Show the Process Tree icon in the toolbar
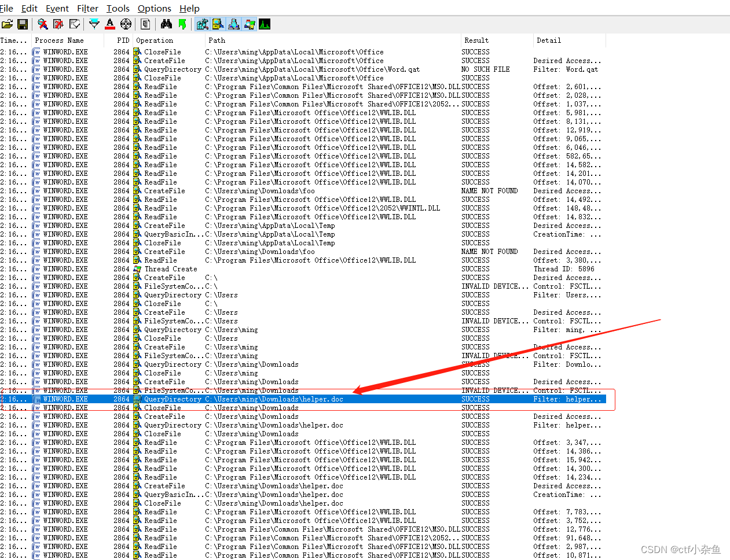Viewport: 730px width, 560px height. click(x=146, y=24)
